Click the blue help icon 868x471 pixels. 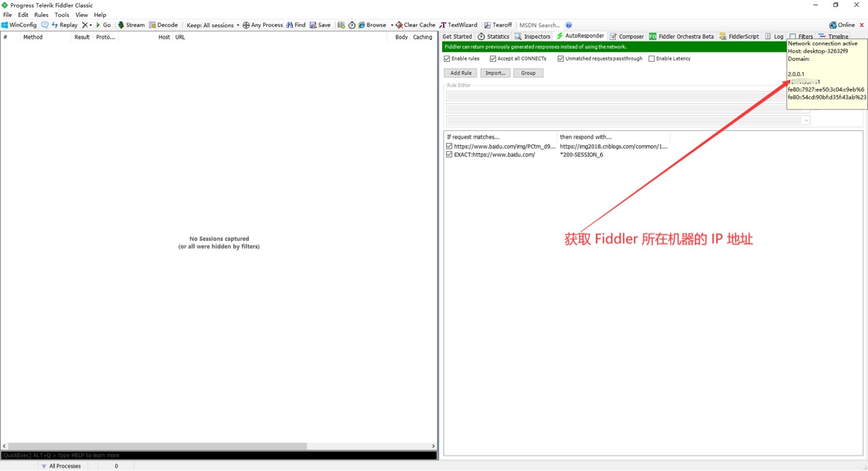point(569,25)
